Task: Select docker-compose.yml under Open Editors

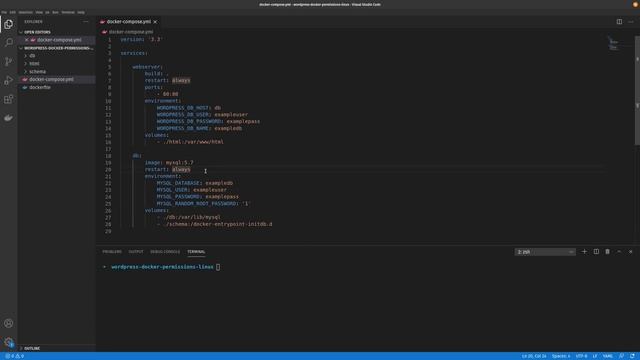Action: pyautogui.click(x=59, y=40)
